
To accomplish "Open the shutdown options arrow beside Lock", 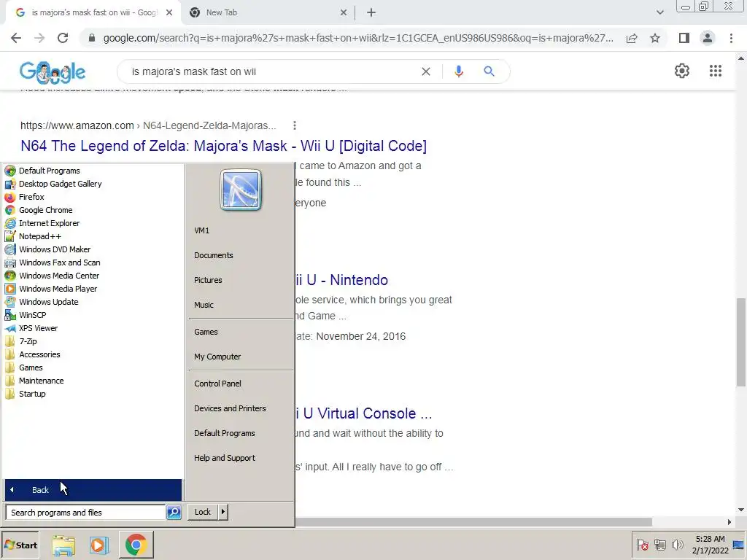I will pyautogui.click(x=223, y=512).
